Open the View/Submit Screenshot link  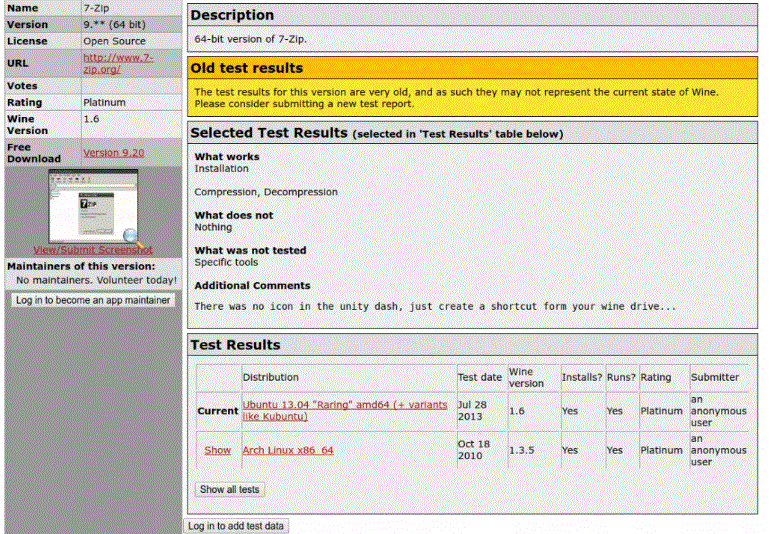(93, 250)
